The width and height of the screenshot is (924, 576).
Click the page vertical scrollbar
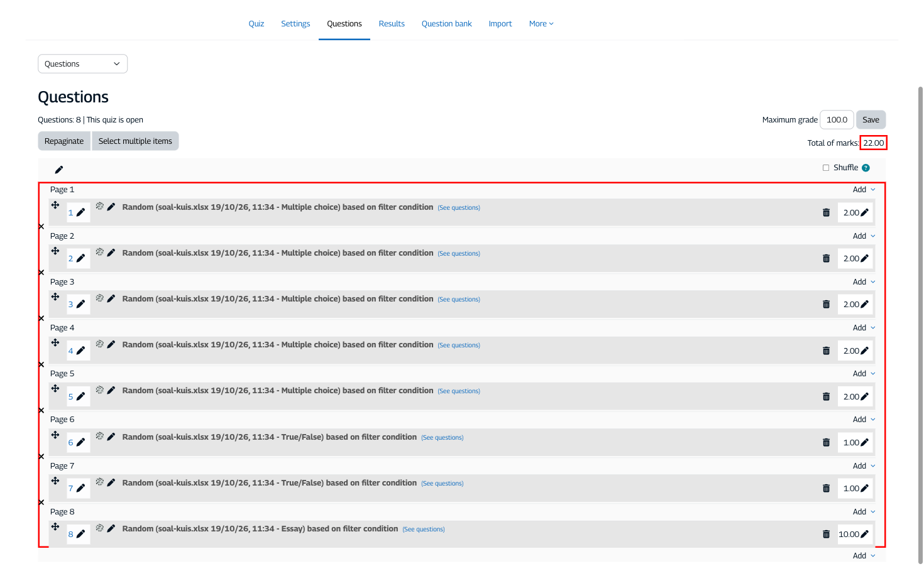(920, 327)
